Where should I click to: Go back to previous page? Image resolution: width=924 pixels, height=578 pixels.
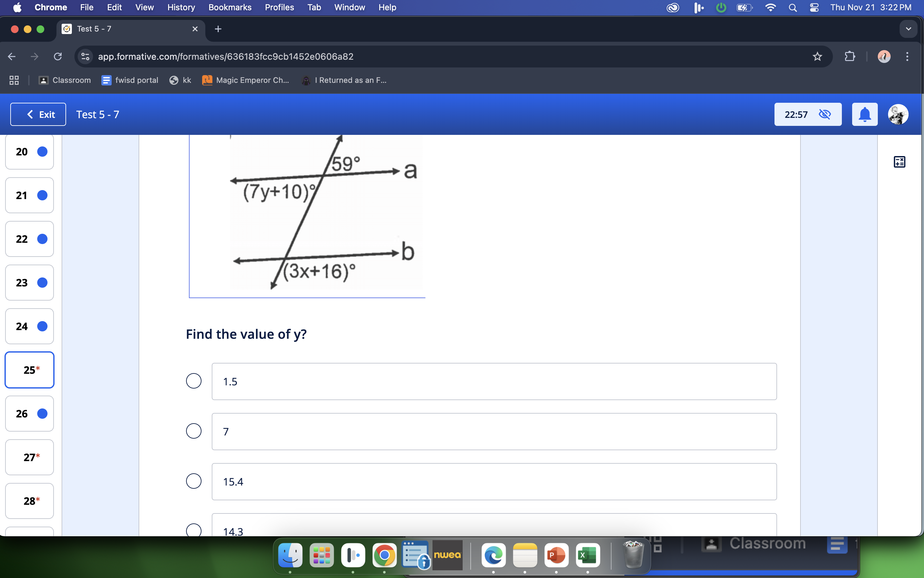point(12,57)
